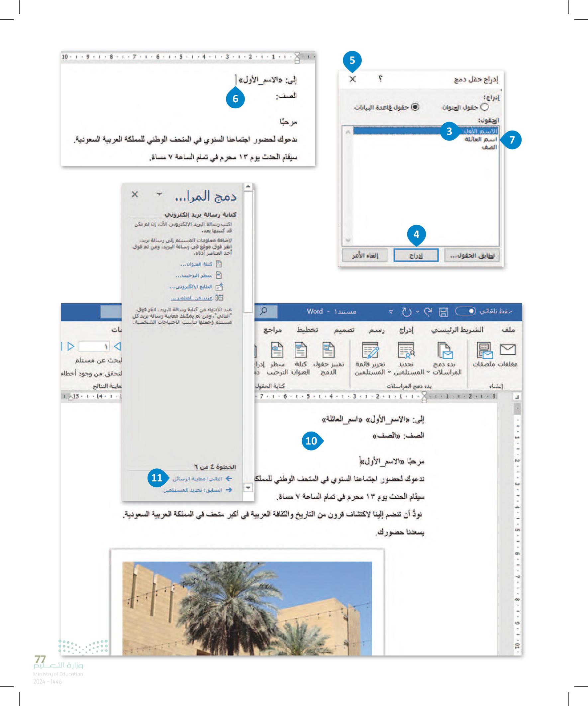Screen dimensions: 588x706
Task: Insert an Address Block from the ribbon
Action: 300,350
